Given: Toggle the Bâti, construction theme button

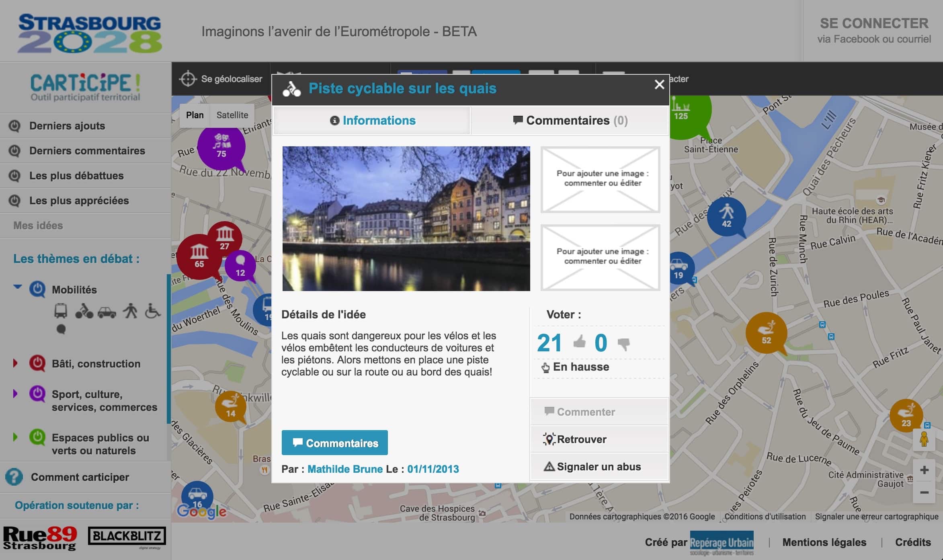Looking at the screenshot, I should 37,363.
